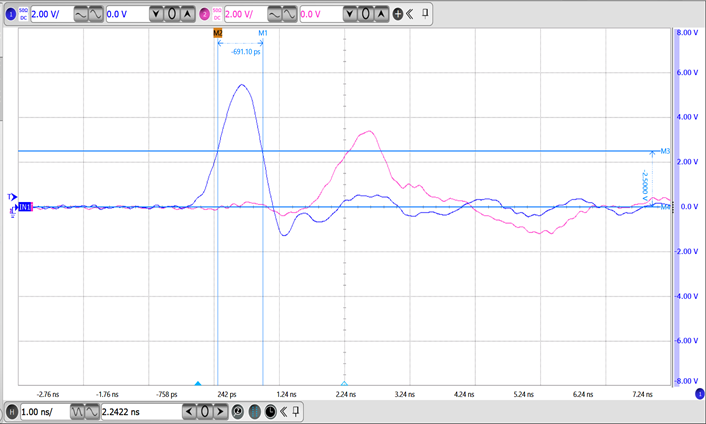Image resolution: width=706 pixels, height=424 pixels.
Task: Select the M3 horizontal marker label
Action: pos(665,151)
